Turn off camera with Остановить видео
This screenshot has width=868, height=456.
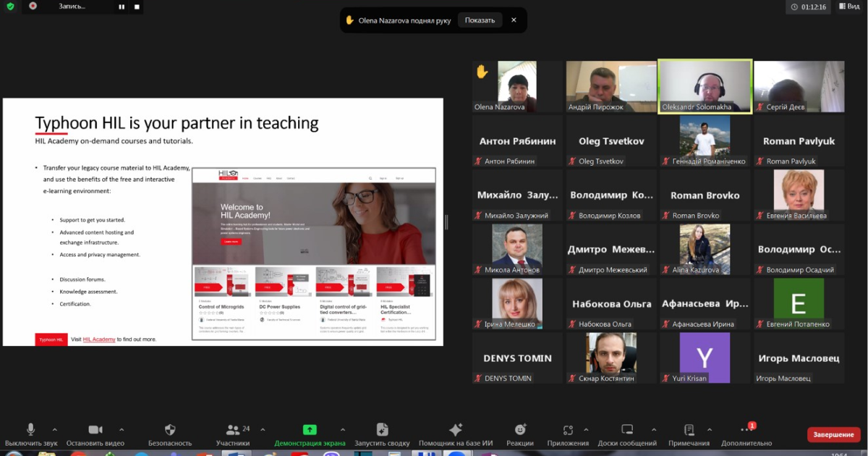(x=95, y=430)
